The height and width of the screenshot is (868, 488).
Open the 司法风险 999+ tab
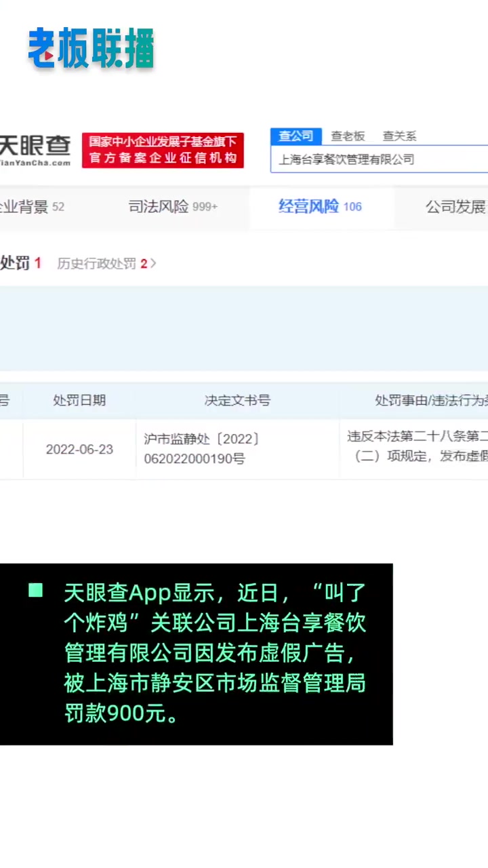tap(174, 207)
